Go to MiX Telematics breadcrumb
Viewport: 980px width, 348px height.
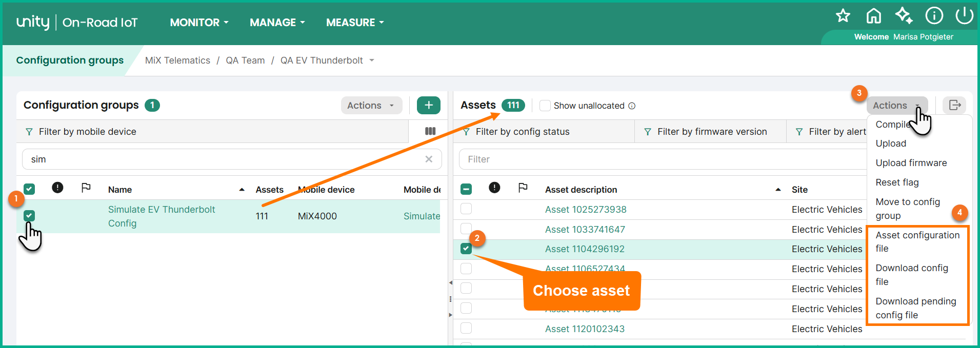(177, 60)
